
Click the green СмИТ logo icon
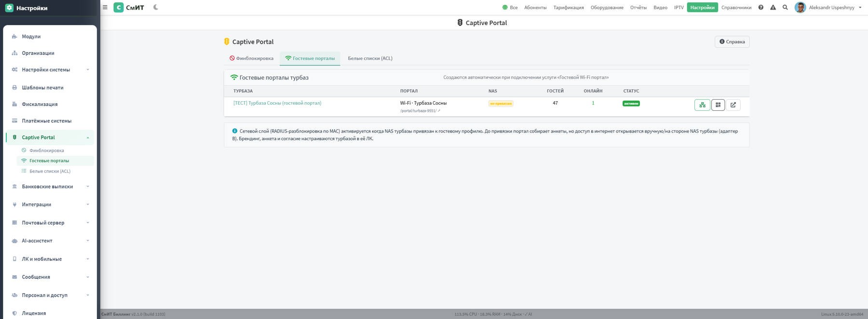tap(119, 7)
